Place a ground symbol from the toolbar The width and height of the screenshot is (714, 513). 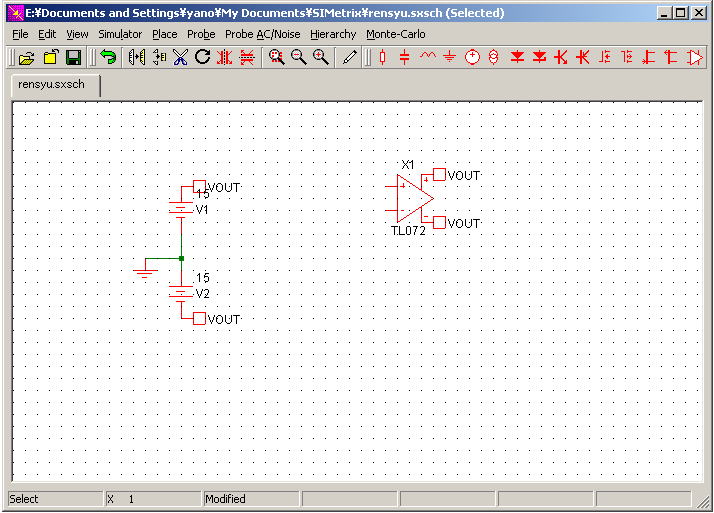coord(449,58)
